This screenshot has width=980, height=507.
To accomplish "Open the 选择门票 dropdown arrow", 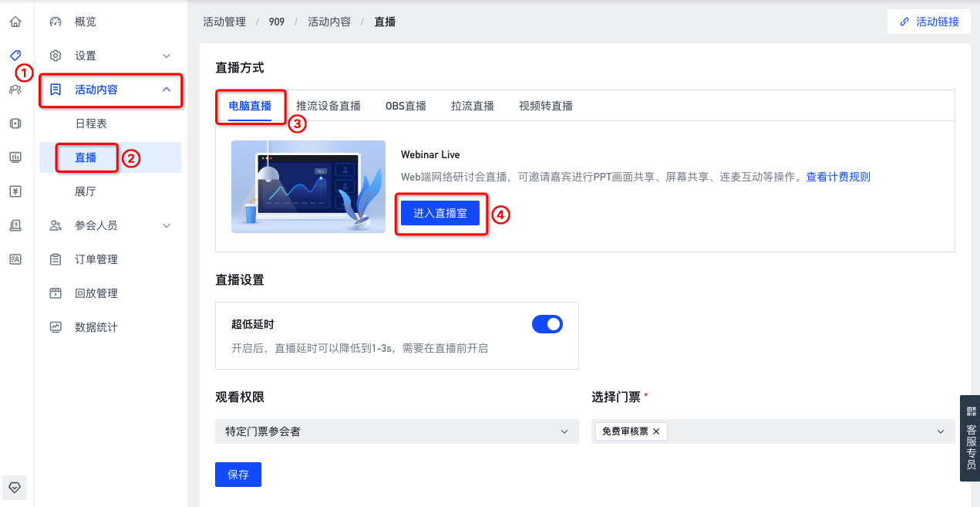I will (x=941, y=431).
